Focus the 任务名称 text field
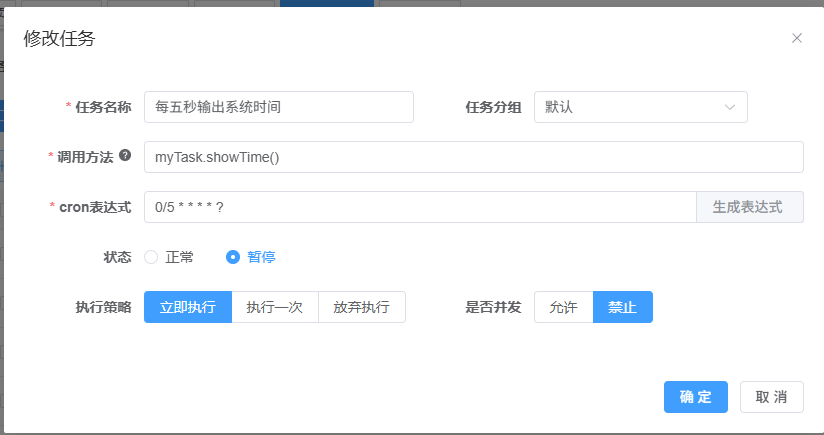The height and width of the screenshot is (435, 824). point(278,107)
